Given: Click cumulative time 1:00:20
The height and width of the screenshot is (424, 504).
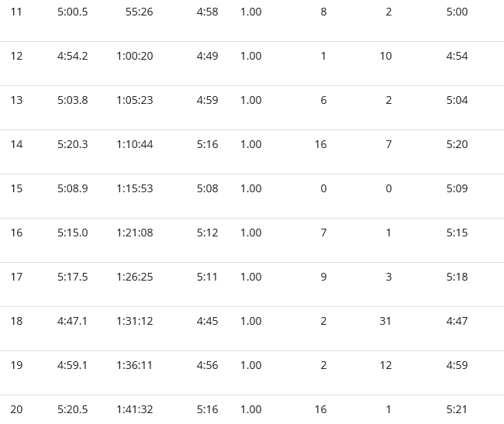Looking at the screenshot, I should tap(135, 56).
